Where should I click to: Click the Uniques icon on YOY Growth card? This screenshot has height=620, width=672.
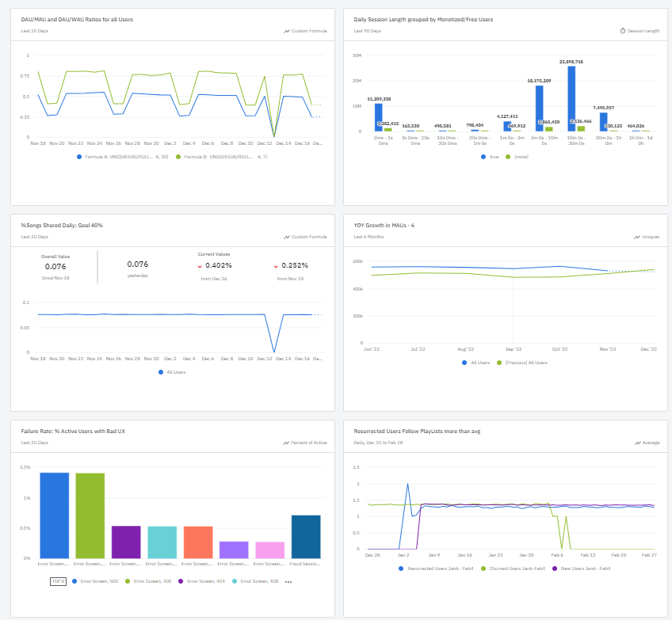tap(638, 236)
